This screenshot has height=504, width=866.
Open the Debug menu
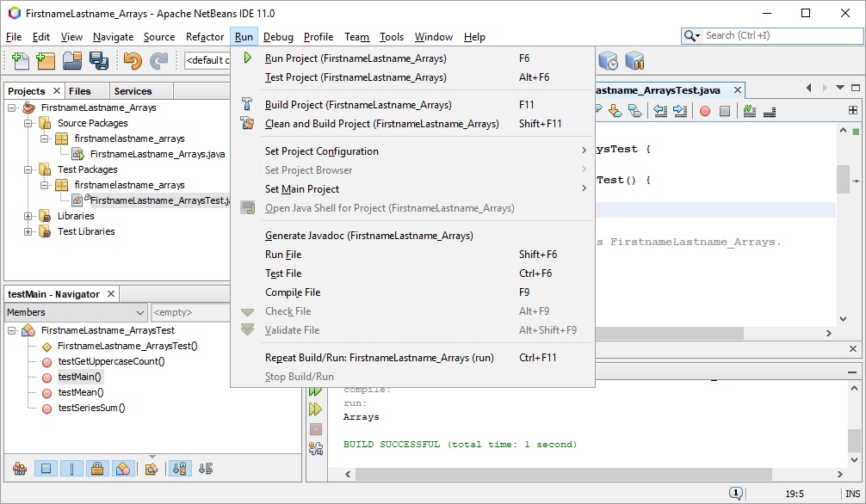coord(278,36)
